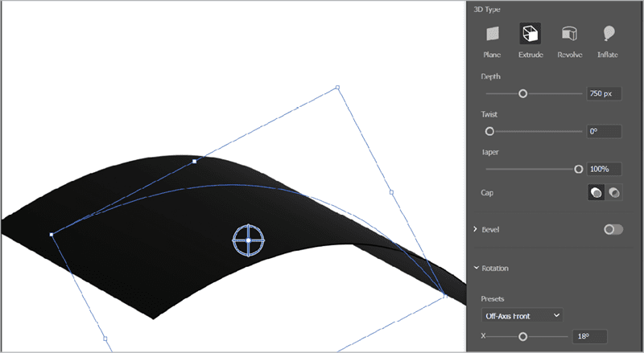Screen dimensions: 644x353
Task: Expand the Bevel section chevron
Action: (476, 229)
